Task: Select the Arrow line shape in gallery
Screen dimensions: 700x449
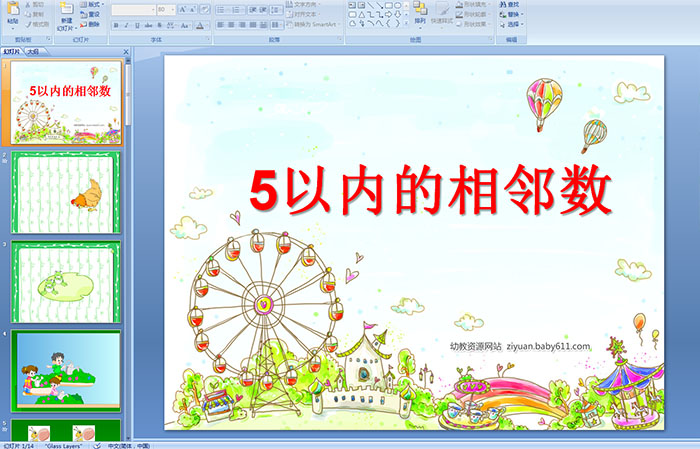Action: pyautogui.click(x=379, y=5)
